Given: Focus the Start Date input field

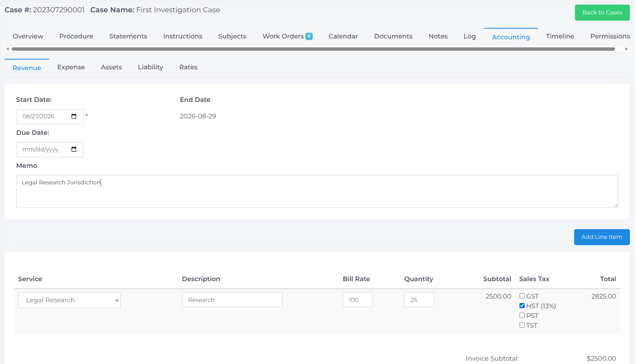Looking at the screenshot, I should coord(50,117).
